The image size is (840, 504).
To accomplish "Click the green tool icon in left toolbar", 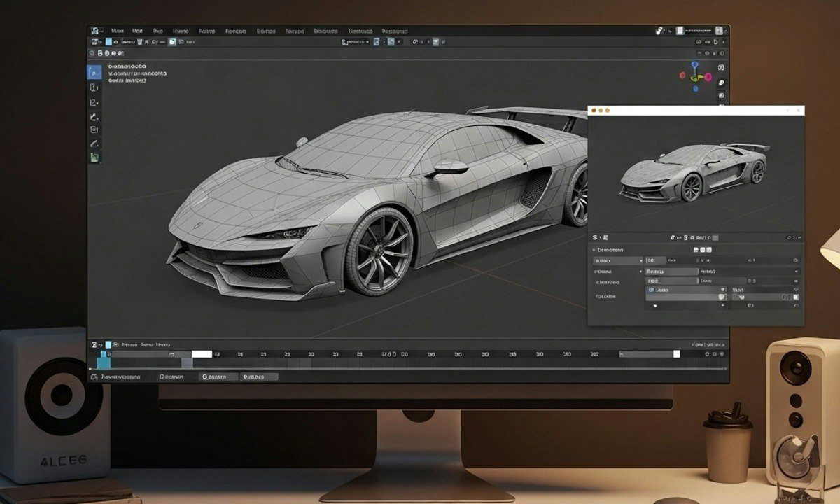I will pyautogui.click(x=94, y=157).
